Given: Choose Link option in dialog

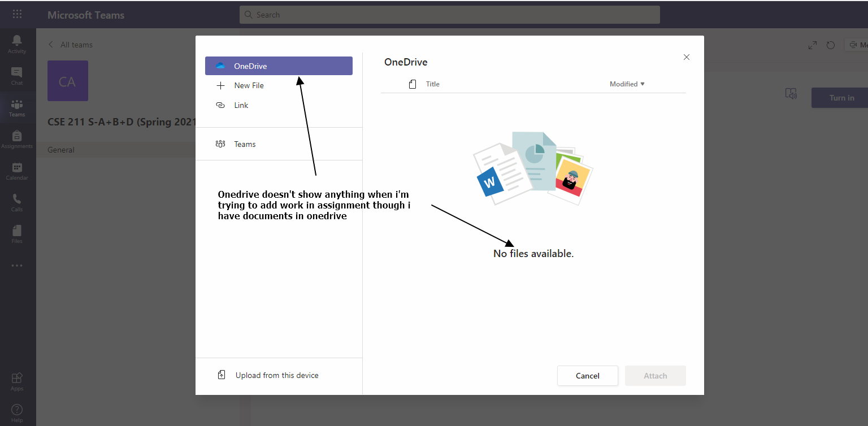Looking at the screenshot, I should coord(279,105).
